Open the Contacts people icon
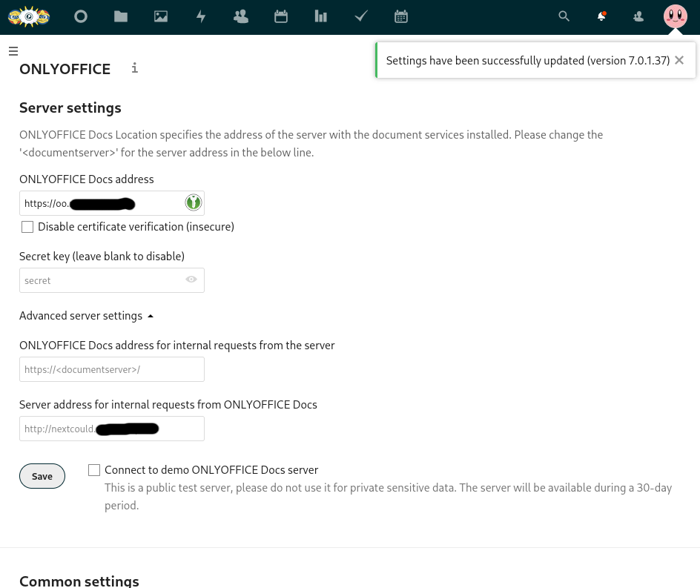Viewport: 700px width, 588px height. (241, 16)
